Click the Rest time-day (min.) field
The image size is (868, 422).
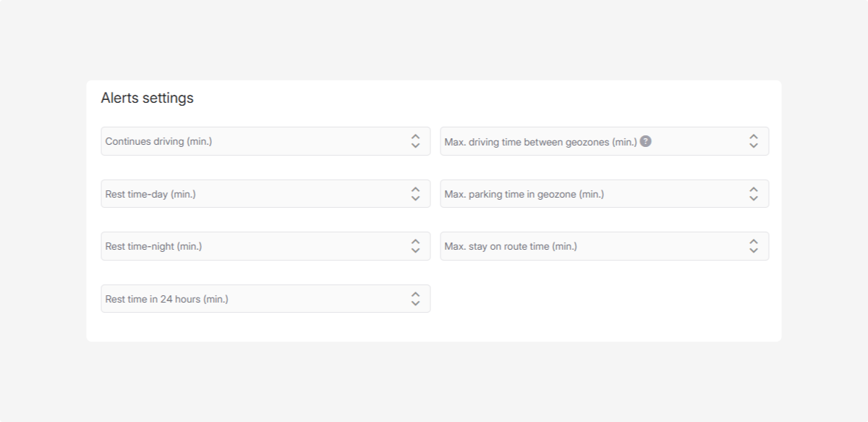pos(253,194)
